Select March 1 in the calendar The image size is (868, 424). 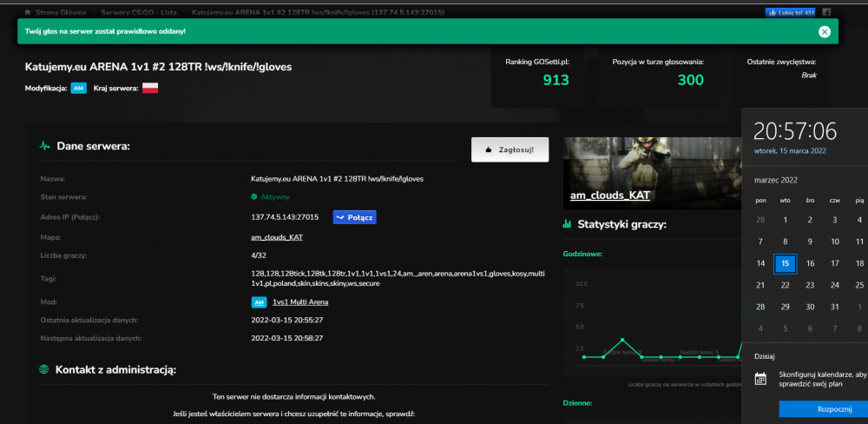(x=785, y=220)
